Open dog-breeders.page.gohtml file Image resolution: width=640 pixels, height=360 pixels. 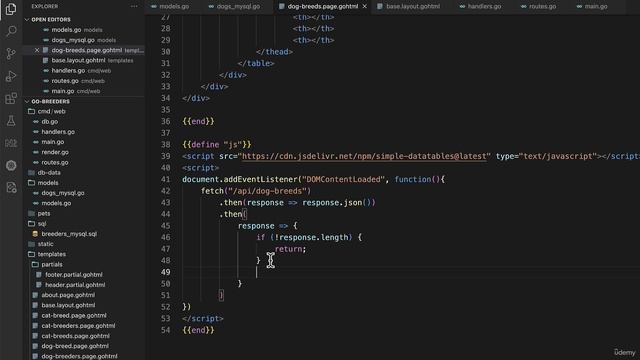click(x=79, y=356)
